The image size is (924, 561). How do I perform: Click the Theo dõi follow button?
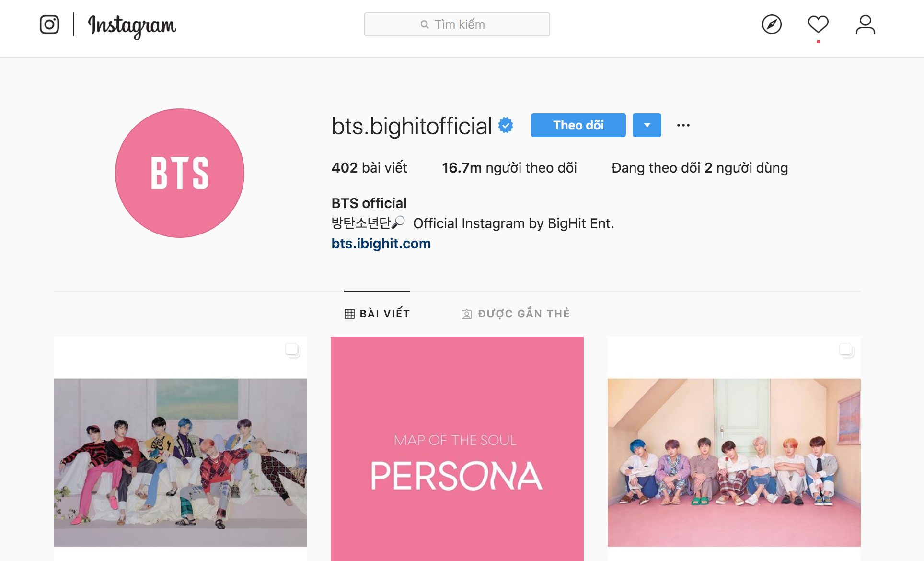(x=578, y=125)
